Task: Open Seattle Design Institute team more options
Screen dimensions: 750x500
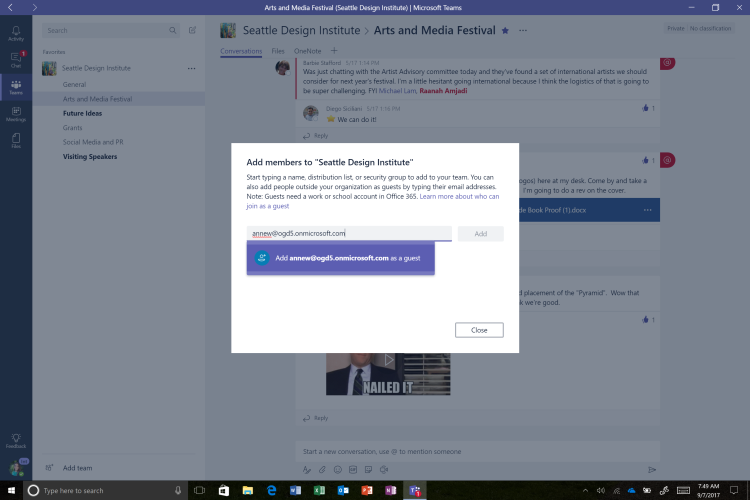Action: [x=191, y=68]
